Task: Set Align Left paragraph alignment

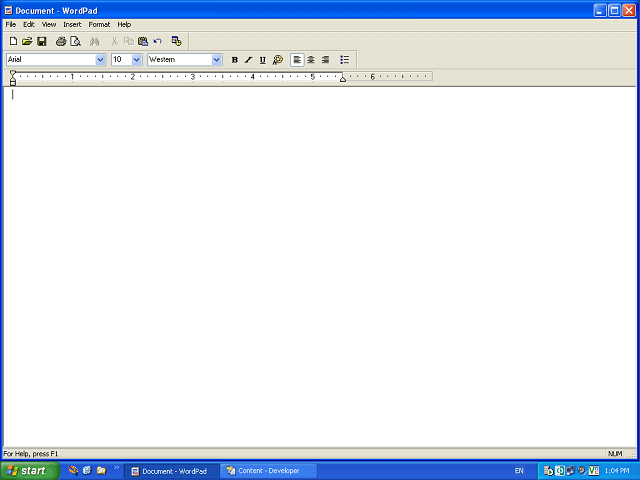Action: [297, 60]
